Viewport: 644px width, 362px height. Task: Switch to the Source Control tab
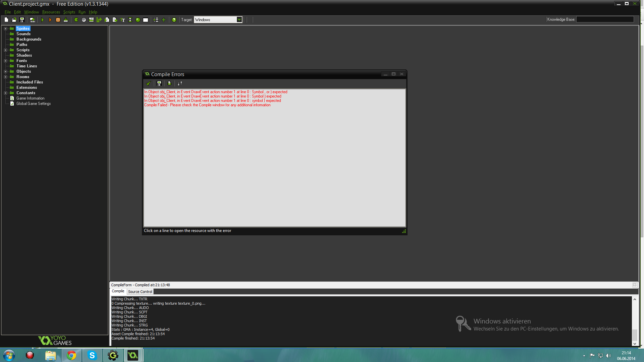[x=140, y=292]
